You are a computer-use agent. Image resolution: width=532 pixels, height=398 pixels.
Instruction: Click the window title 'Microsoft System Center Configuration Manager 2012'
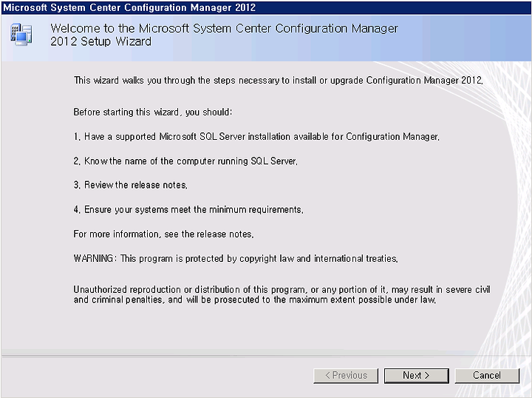point(129,7)
